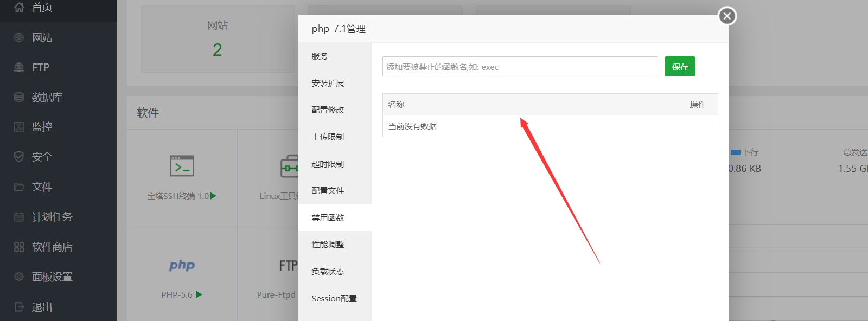
Task: Click the Pure-Ftpd software label
Action: (276, 294)
